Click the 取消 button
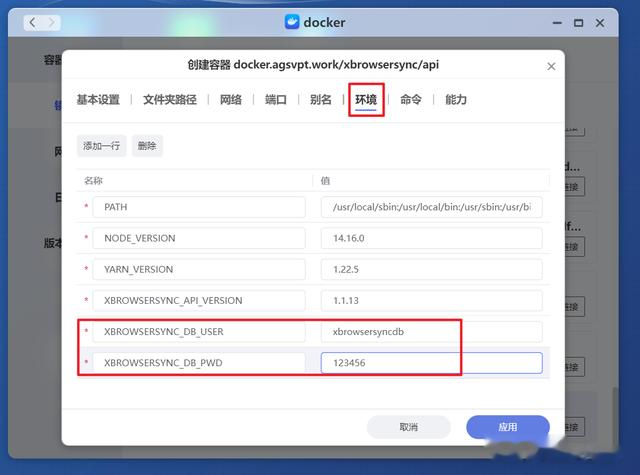 tap(409, 427)
